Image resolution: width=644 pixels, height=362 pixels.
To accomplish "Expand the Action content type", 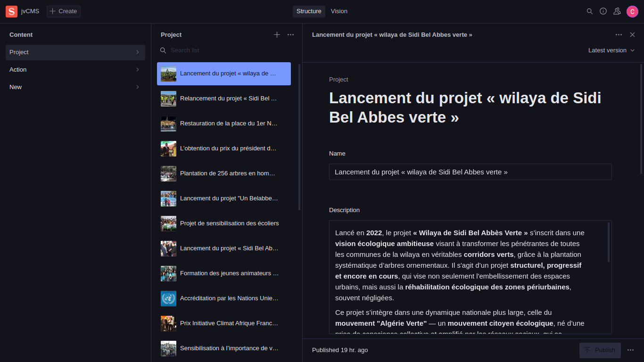I will point(75,69).
